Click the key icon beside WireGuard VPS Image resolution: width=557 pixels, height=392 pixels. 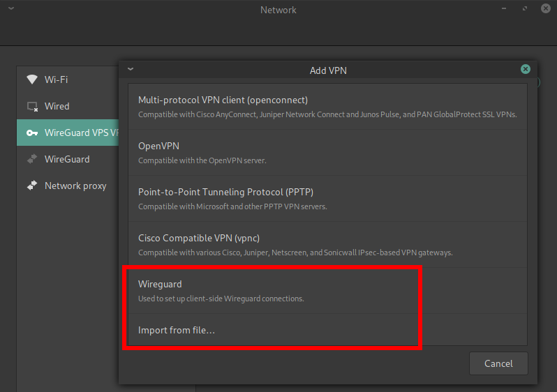coord(32,133)
